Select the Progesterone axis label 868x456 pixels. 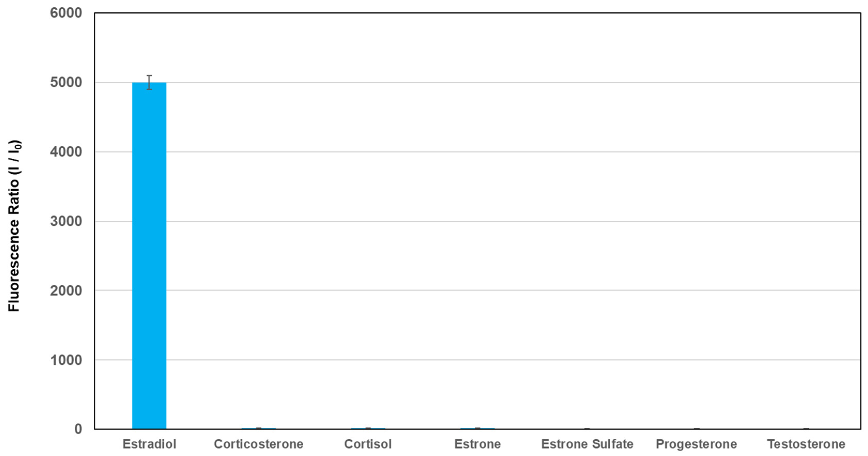[x=696, y=444]
